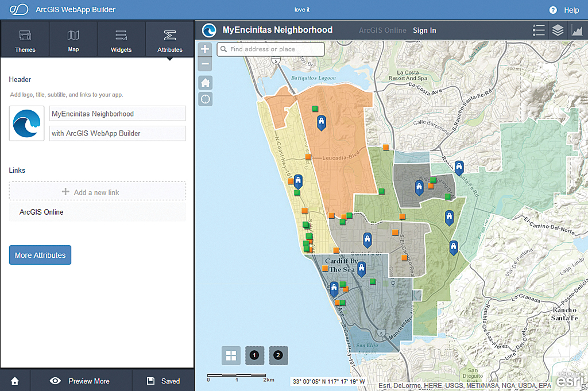Switch to the Themes tab
The height and width of the screenshot is (391, 588).
25,41
